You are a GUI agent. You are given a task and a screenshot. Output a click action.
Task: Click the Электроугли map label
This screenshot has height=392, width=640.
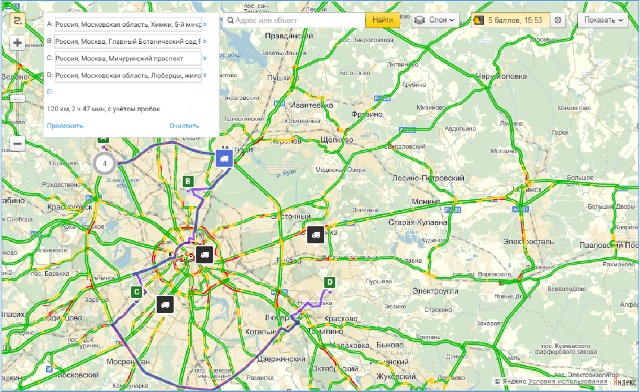(436, 291)
